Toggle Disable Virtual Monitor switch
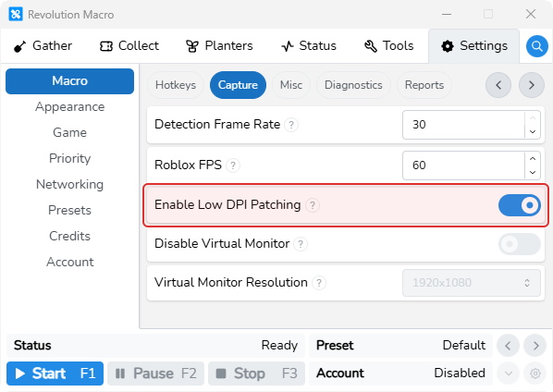Image resolution: width=553 pixels, height=392 pixels. pos(519,244)
